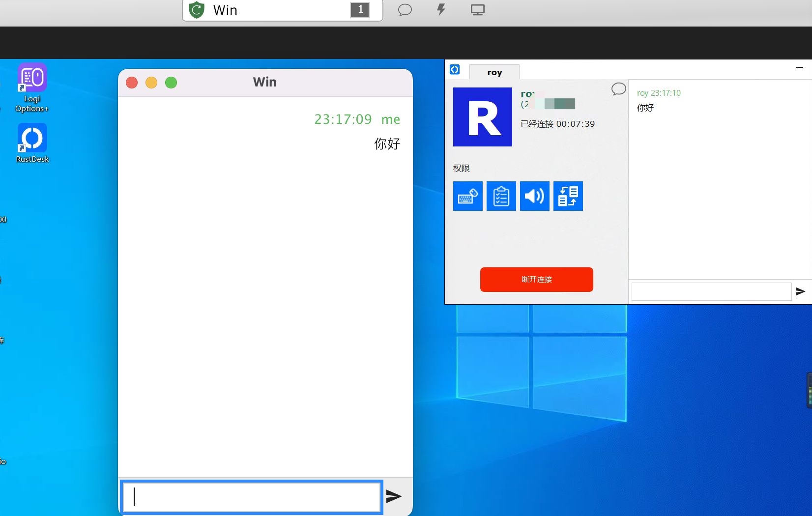Toggle the file transfer permission
This screenshot has width=812, height=516.
pos(568,196)
